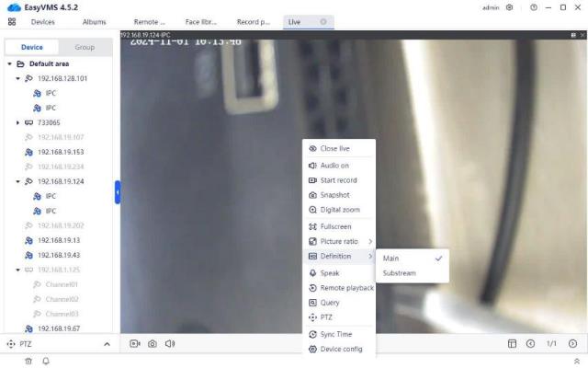
Task: Expand the PTZ control panel
Action: click(106, 343)
